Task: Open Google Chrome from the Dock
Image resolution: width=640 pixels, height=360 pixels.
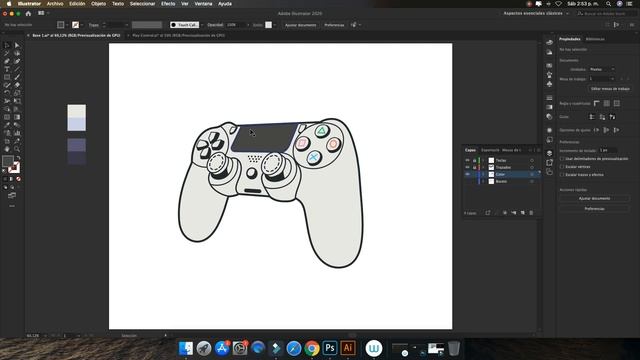Action: coord(312,348)
